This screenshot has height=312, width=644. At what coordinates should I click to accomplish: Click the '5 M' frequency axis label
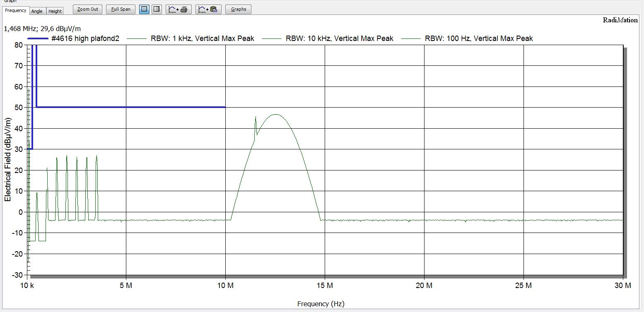[x=126, y=286]
